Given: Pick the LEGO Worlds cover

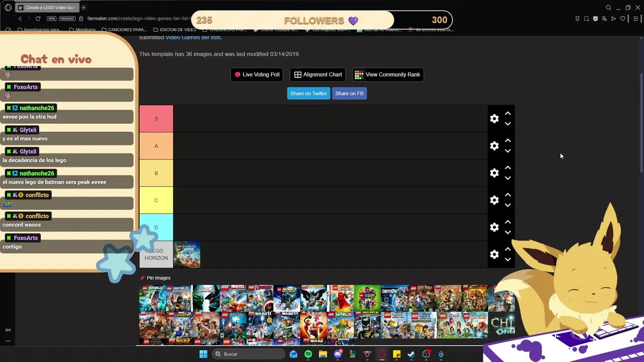Looking at the screenshot, I should click(341, 325).
